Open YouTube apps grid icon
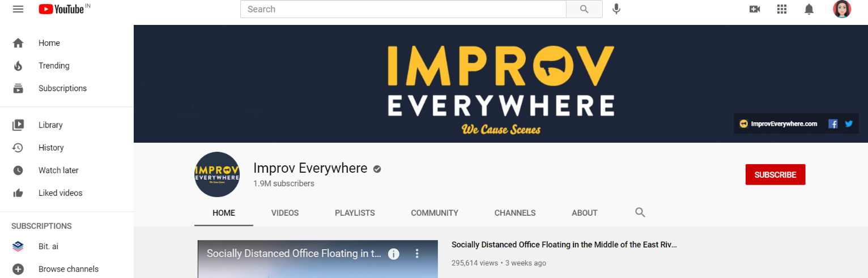Image resolution: width=868 pixels, height=278 pixels. tap(782, 9)
